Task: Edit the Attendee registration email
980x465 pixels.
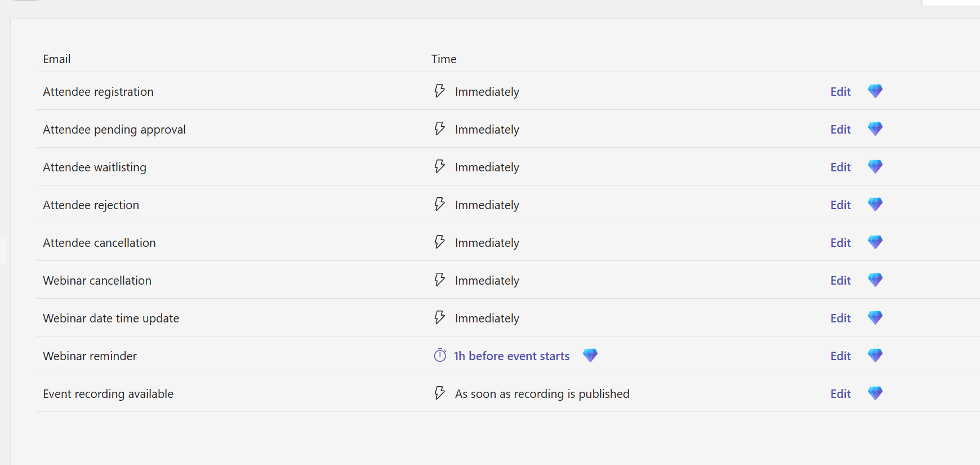Action: (x=840, y=92)
